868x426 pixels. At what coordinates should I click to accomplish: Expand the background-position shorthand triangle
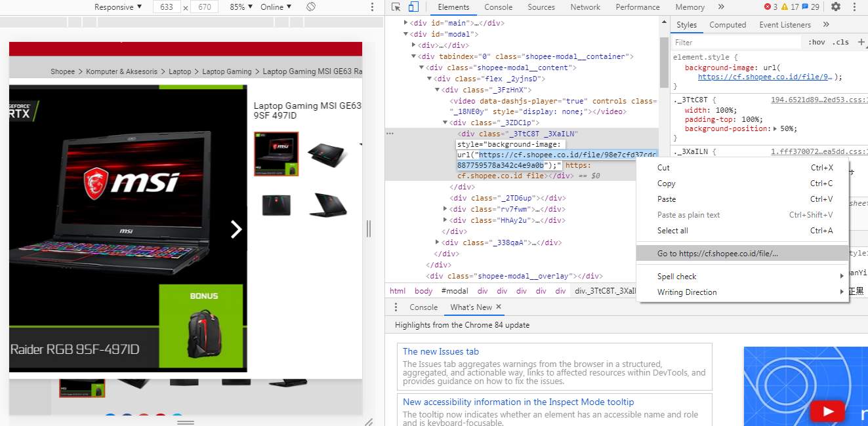point(775,128)
